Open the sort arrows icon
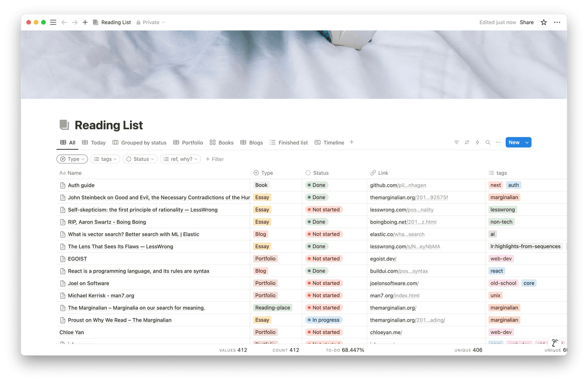The image size is (588, 383). tap(467, 143)
